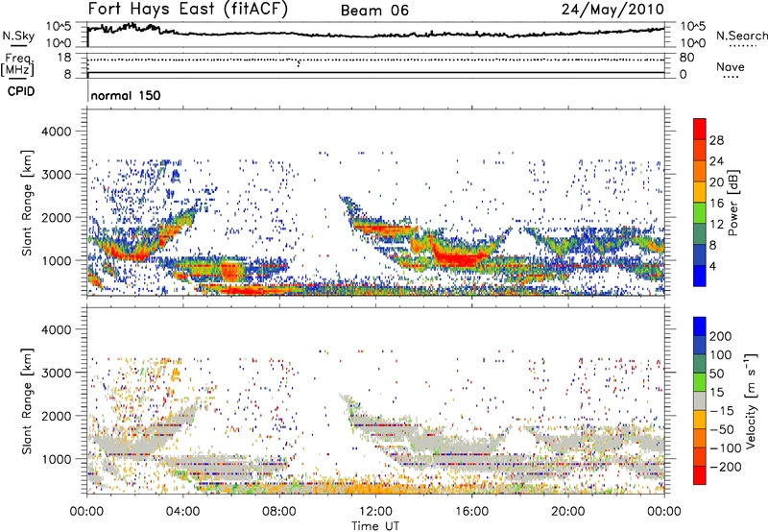Click the "200" tick on Velocity colorbar
The image size is (768, 532).
coord(721,336)
